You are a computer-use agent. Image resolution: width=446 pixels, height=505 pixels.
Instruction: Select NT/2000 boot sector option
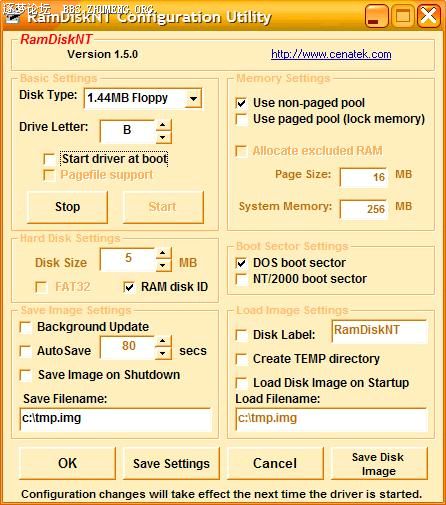point(241,279)
